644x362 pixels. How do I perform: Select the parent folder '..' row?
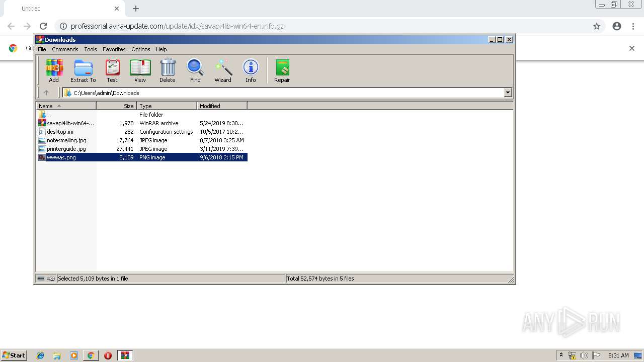[x=142, y=115]
